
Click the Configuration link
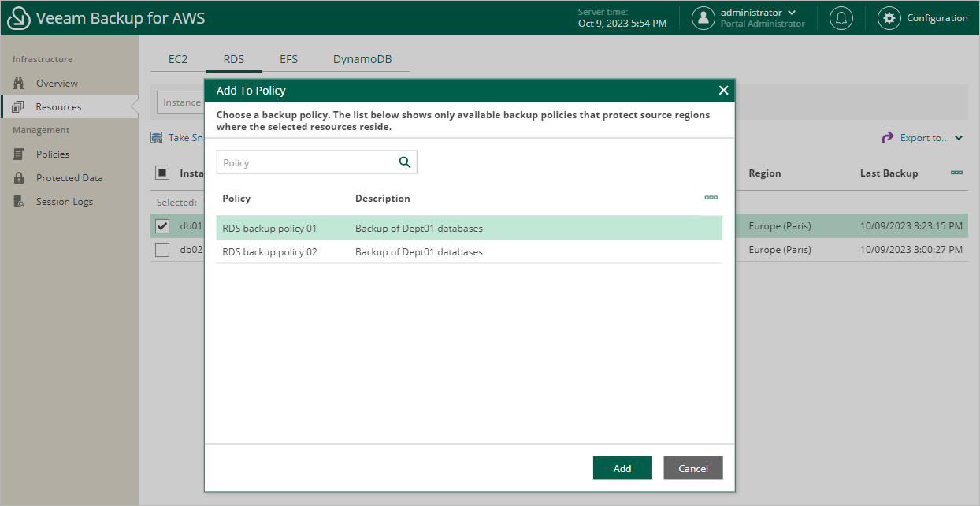tap(937, 18)
